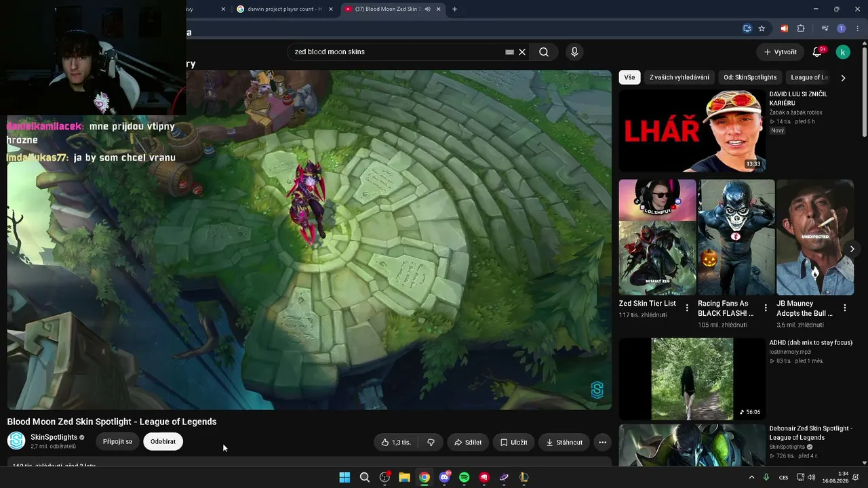This screenshot has width=868, height=488.
Task: Select the Z vašich vyhledávání chip
Action: 679,77
